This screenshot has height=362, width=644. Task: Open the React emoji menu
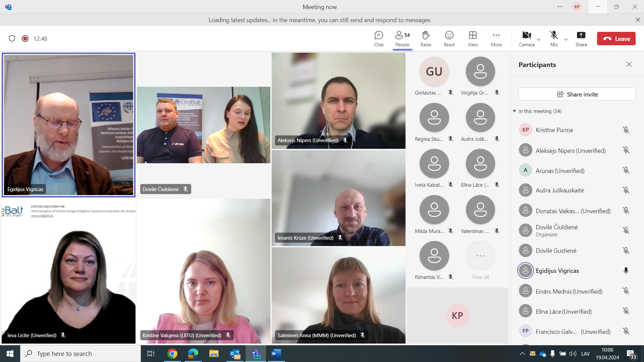click(x=449, y=39)
